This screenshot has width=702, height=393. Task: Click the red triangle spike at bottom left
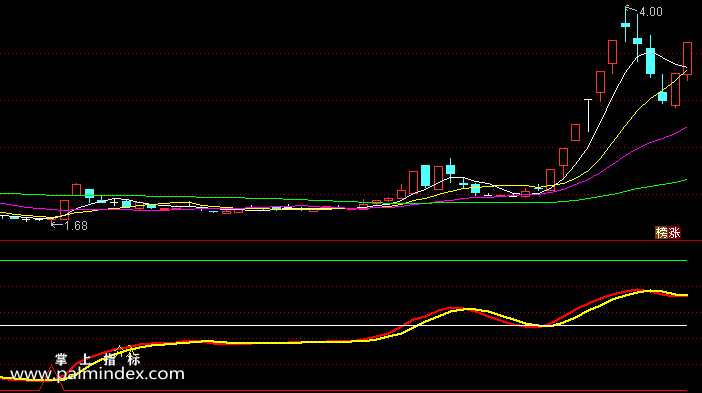52,377
